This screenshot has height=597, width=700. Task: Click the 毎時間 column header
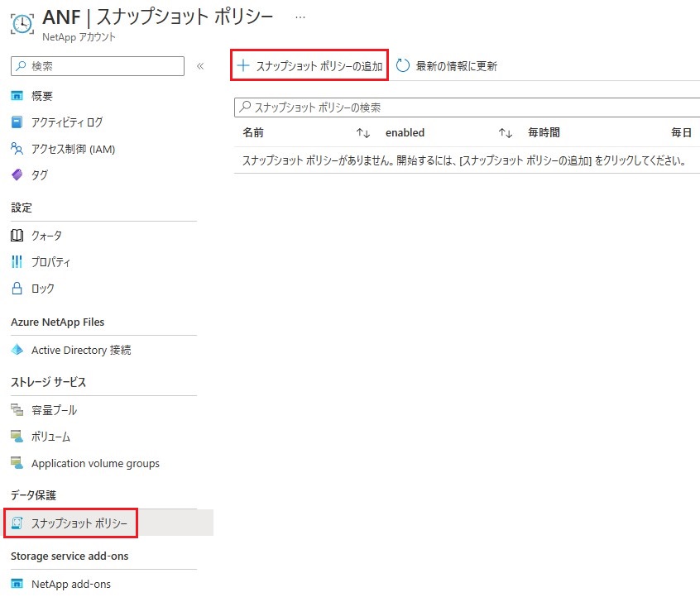pyautogui.click(x=544, y=132)
